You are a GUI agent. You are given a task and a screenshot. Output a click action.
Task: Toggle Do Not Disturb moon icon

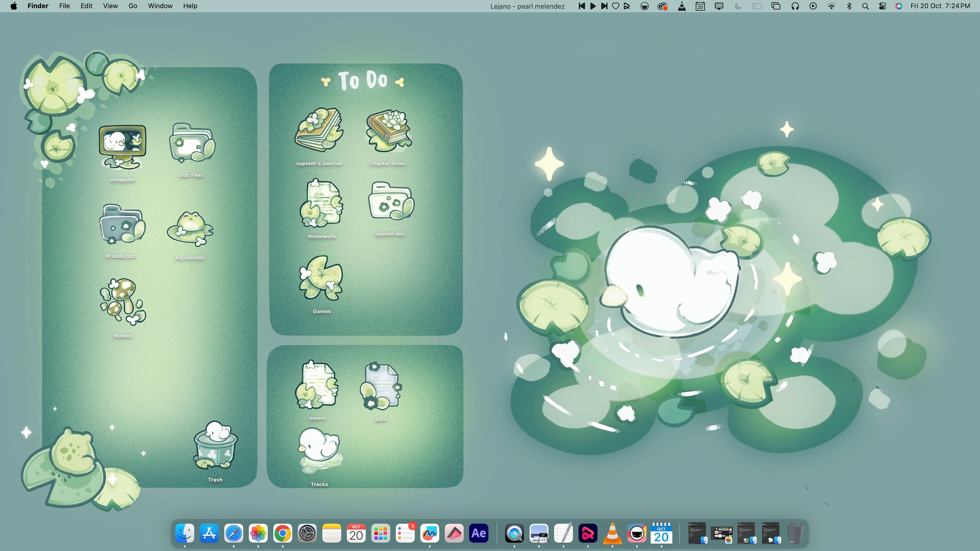[x=737, y=6]
